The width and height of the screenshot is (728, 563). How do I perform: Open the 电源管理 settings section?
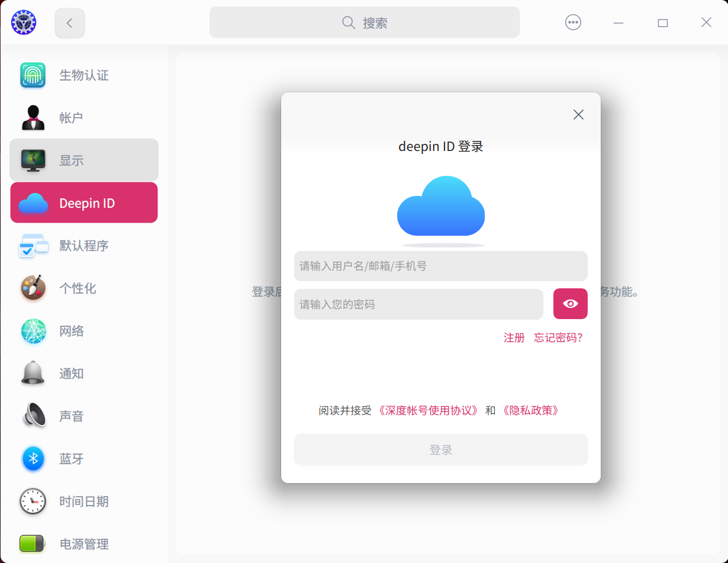point(84,543)
